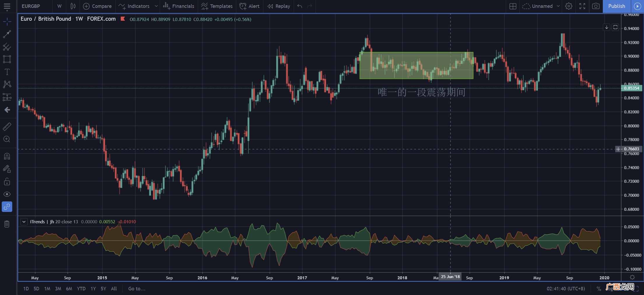The width and height of the screenshot is (644, 295).
Task: Open timezone menu at 02:41:40 (UTC+8)
Action: pos(566,289)
